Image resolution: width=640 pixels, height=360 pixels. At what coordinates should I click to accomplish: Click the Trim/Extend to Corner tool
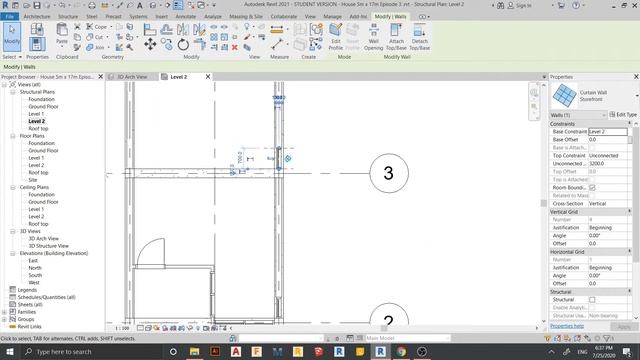pyautogui.click(x=200, y=44)
